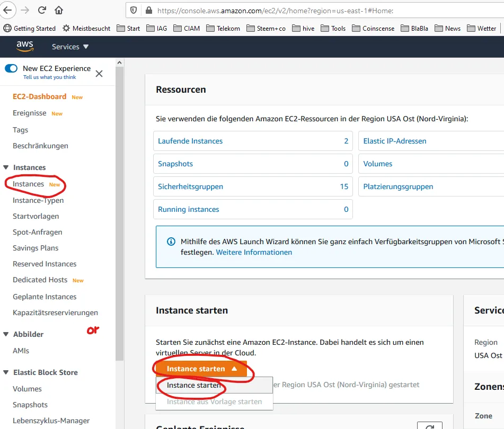Open EC2-Dashboard in the sidebar
This screenshot has height=429, width=504.
coord(40,96)
